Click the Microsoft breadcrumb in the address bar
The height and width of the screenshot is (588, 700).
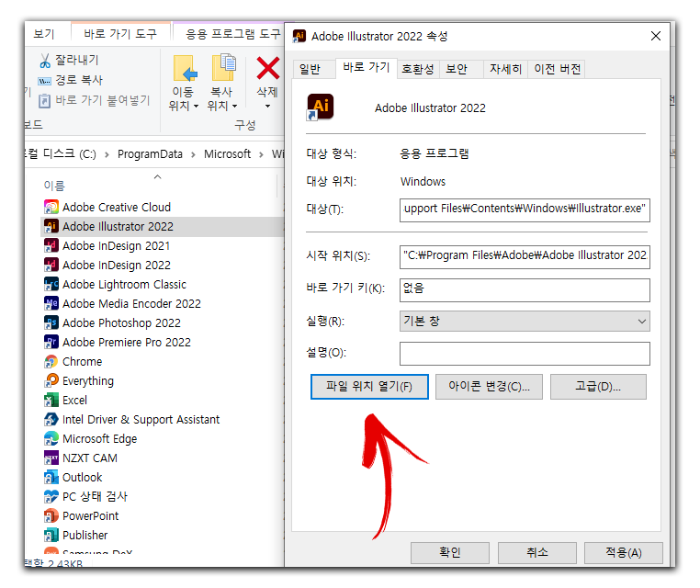[227, 154]
